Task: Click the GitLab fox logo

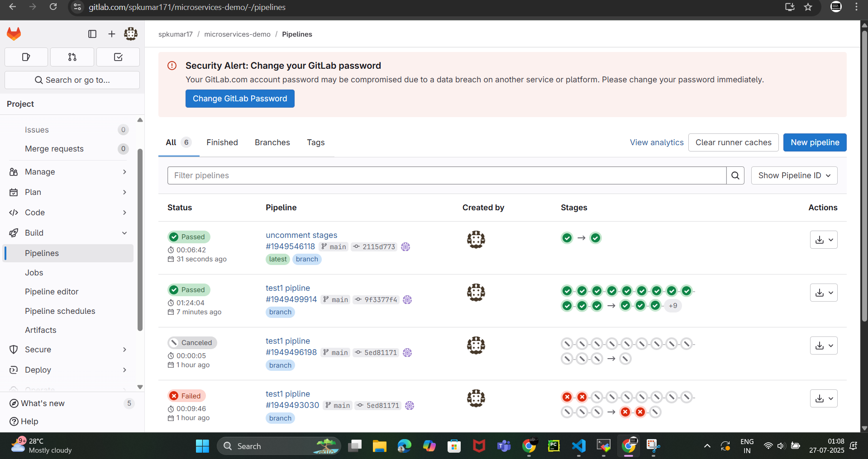Action: click(14, 34)
